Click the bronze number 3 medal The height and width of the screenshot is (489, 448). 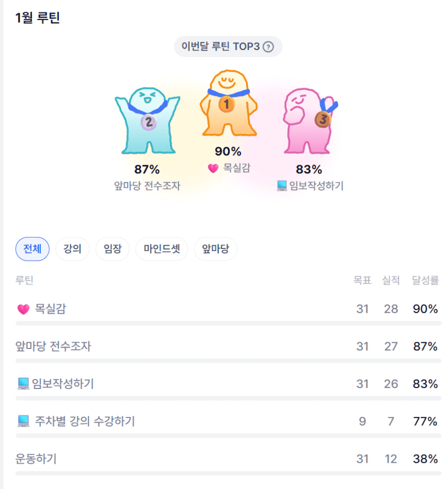(x=322, y=119)
